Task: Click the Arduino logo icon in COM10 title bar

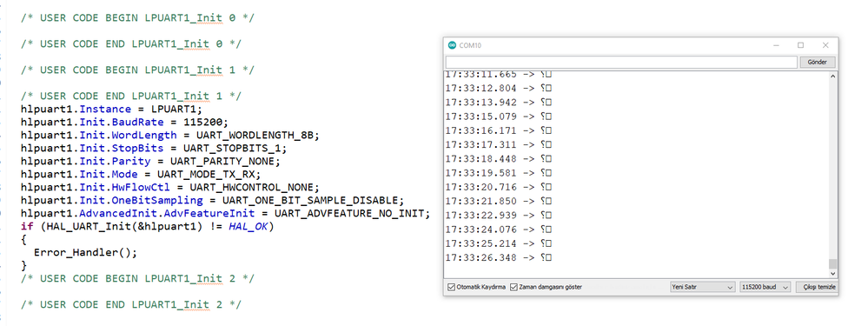Action: (x=453, y=45)
